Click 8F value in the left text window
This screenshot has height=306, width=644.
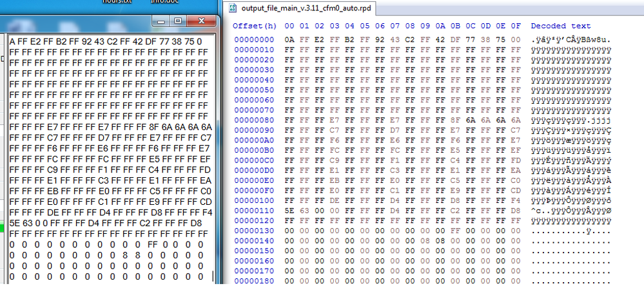tap(155, 127)
